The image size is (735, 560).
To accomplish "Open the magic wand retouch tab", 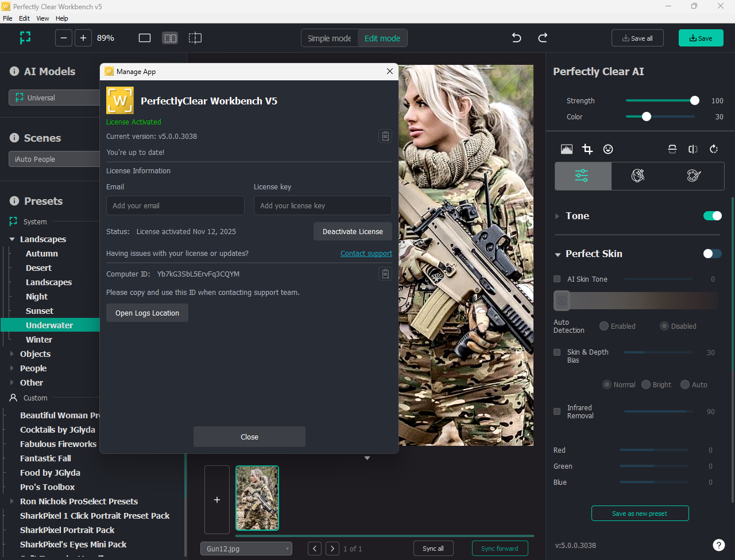I will tap(638, 176).
